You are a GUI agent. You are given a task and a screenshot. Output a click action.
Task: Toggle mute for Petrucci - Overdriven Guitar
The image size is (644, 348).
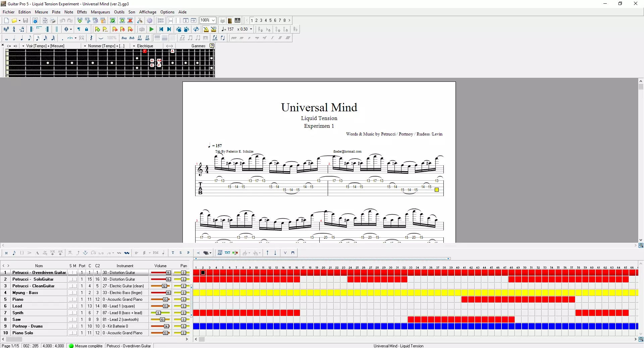click(x=75, y=273)
